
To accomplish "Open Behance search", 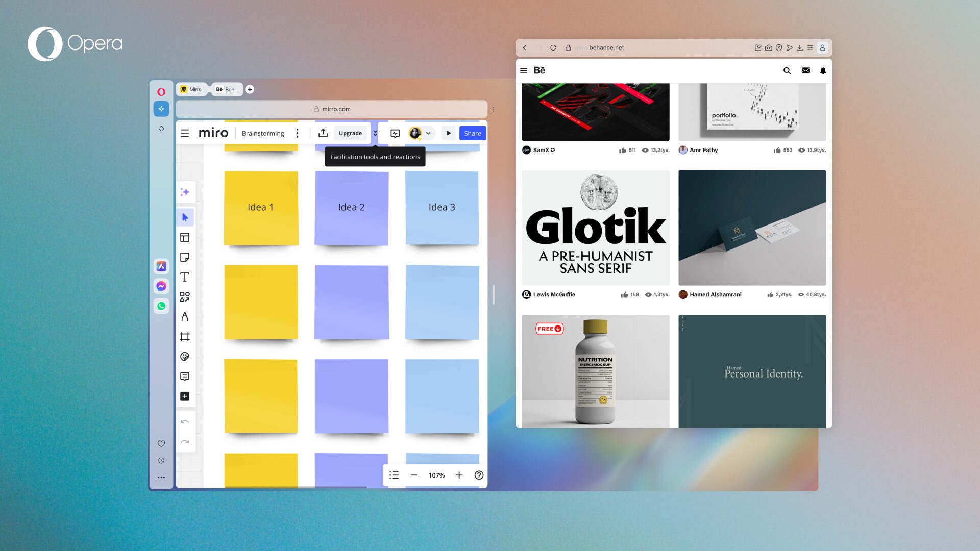I will [x=787, y=70].
